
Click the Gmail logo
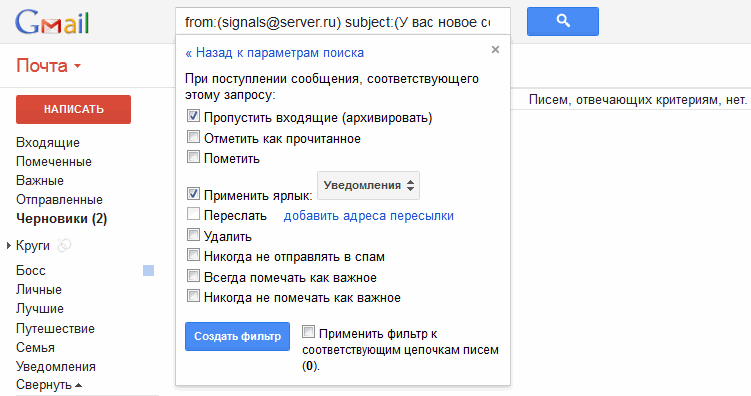coord(52,22)
